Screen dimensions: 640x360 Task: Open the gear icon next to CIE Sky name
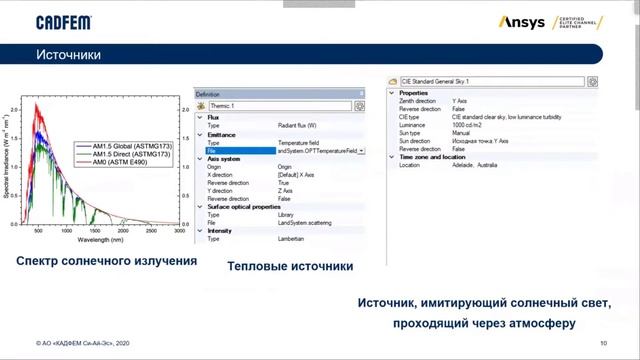(592, 82)
